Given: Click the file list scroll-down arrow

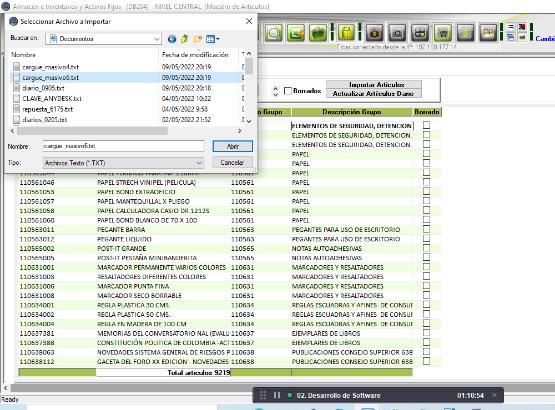Looking at the screenshot, I should point(249,121).
